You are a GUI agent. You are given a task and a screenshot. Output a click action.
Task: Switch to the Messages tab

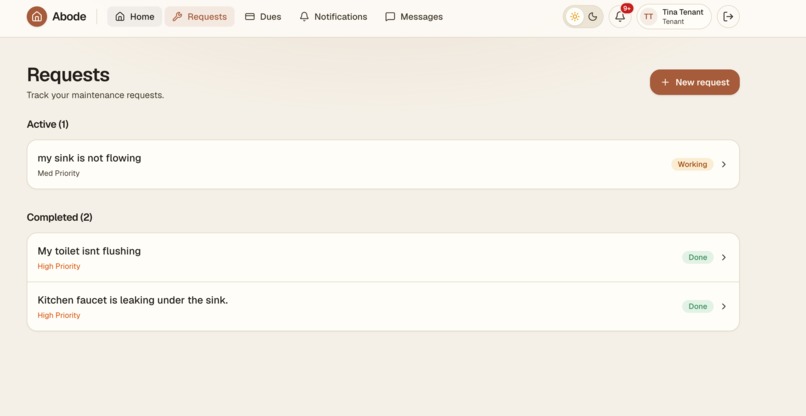coord(414,16)
